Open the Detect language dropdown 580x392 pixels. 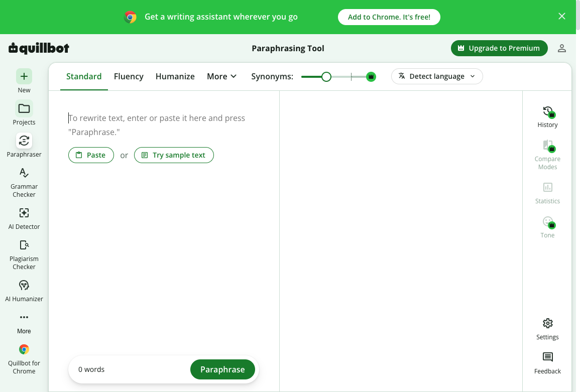tap(437, 76)
